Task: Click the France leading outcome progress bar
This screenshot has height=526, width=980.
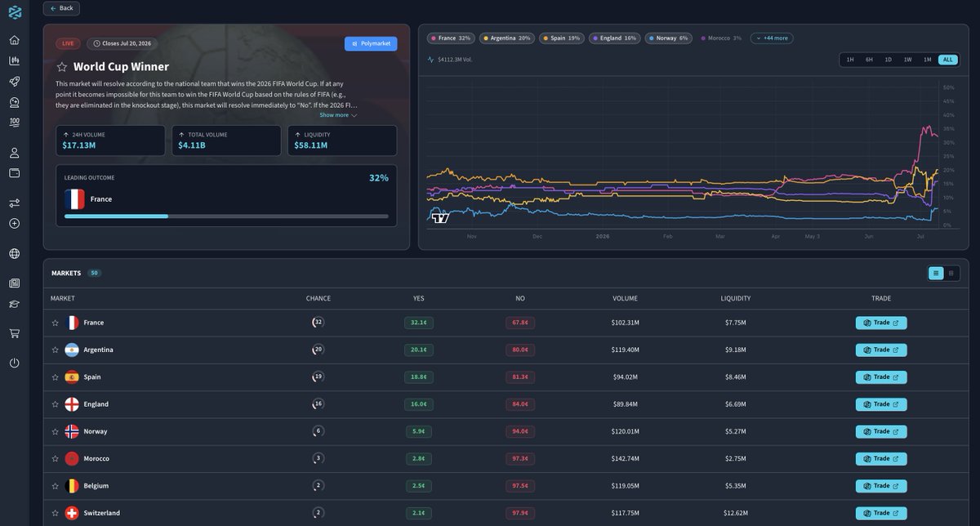Action: click(x=226, y=216)
